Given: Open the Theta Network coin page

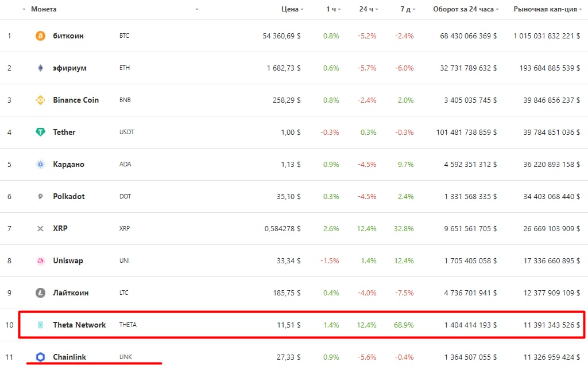Looking at the screenshot, I should click(x=79, y=325).
